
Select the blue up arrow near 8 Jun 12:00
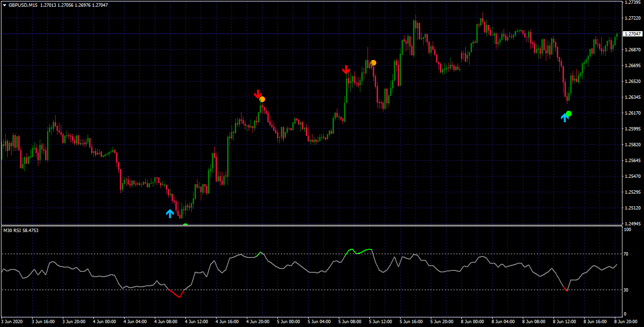pos(564,117)
